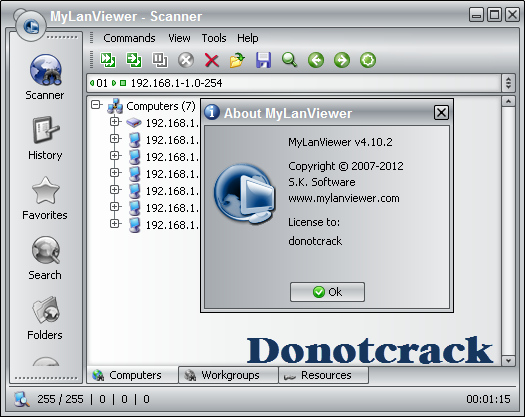
Task: Click the magnifying glass toolbar icon
Action: click(289, 60)
